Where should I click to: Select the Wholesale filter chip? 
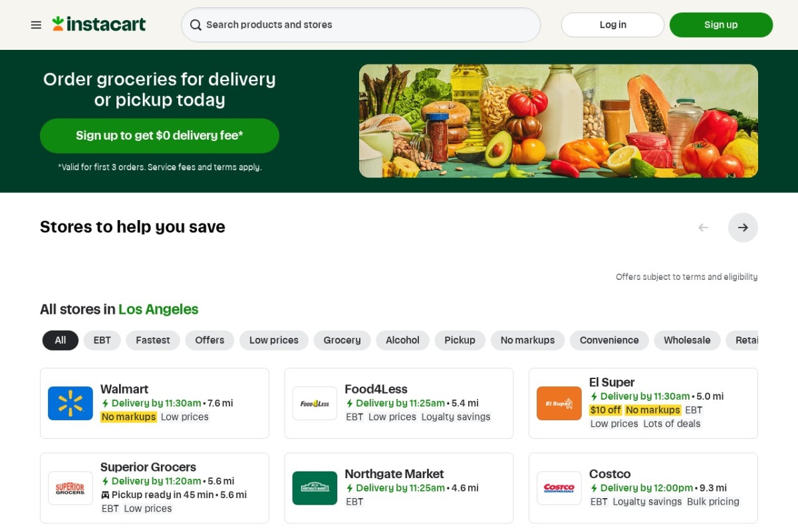[x=687, y=340]
